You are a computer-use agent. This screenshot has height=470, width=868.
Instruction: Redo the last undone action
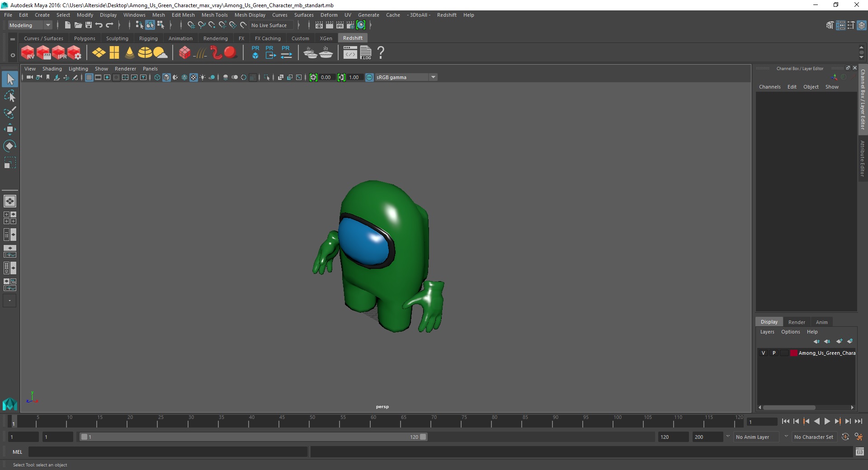click(x=109, y=25)
